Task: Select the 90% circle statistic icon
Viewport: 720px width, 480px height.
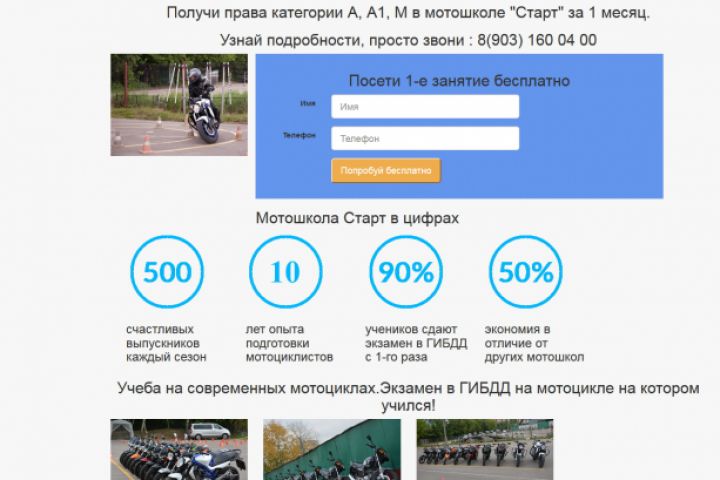Action: point(406,272)
